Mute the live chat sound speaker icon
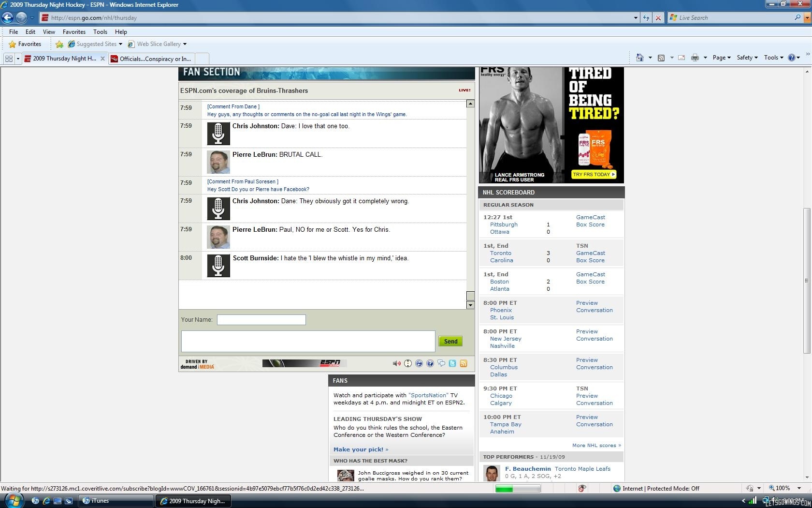 [396, 363]
